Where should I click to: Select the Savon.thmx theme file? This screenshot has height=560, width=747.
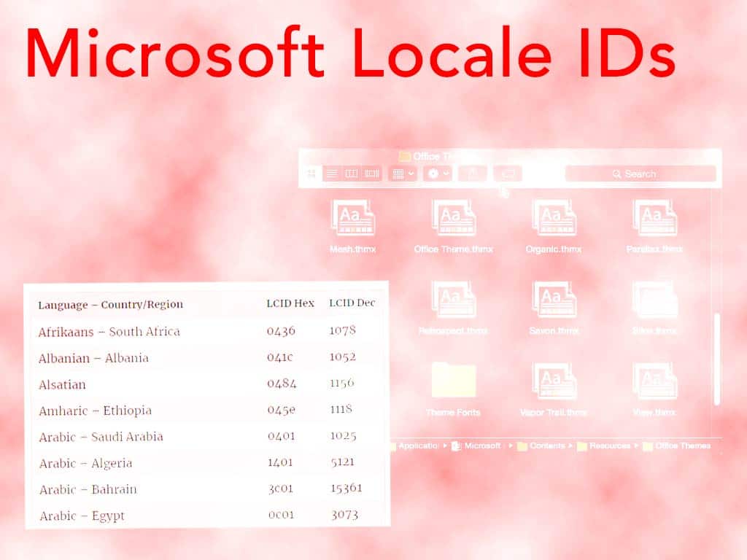point(554,300)
